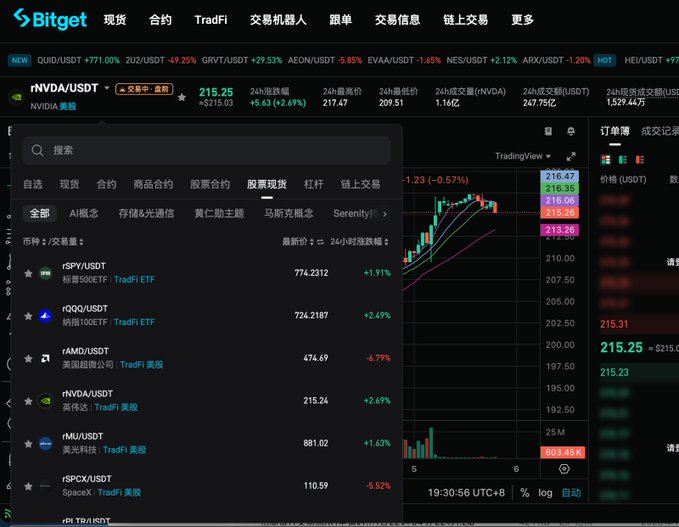Screen dimensions: 679x527
Task: Open 交易信息 top menu
Action: click(398, 20)
